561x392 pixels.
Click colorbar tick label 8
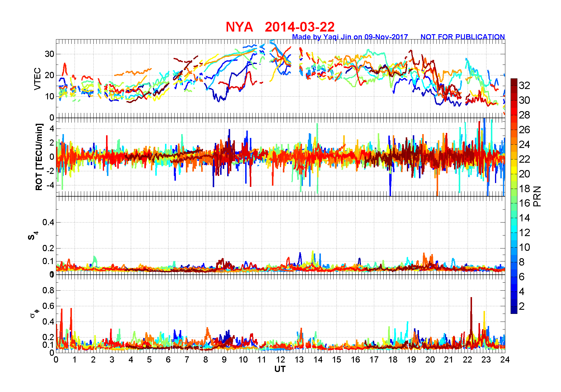coord(522,262)
